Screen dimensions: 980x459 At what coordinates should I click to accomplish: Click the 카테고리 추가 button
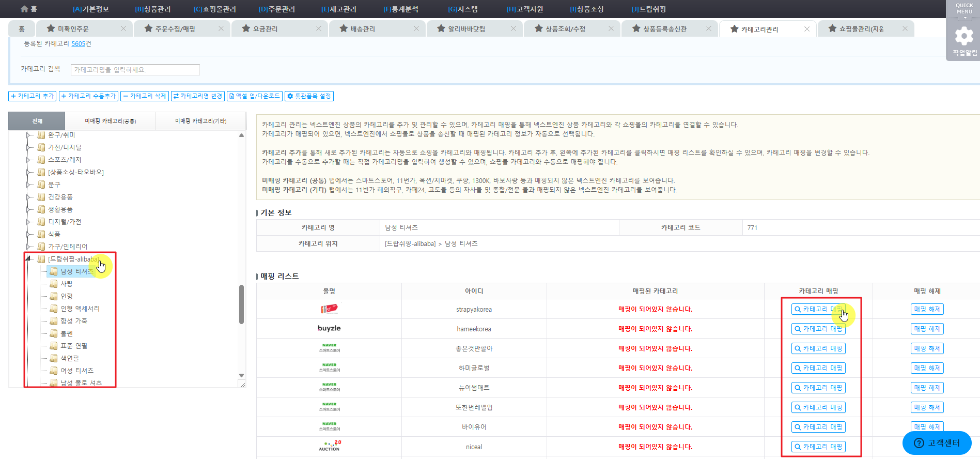click(32, 96)
